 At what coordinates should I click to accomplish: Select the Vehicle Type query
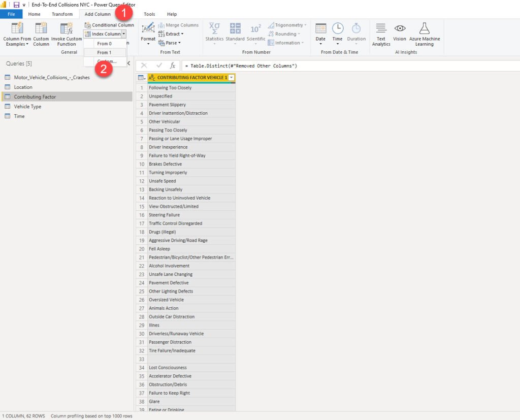pyautogui.click(x=67, y=106)
